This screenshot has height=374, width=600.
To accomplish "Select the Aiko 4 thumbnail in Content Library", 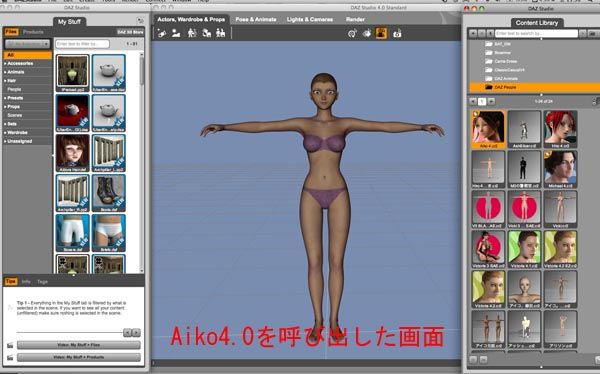I will click(488, 129).
